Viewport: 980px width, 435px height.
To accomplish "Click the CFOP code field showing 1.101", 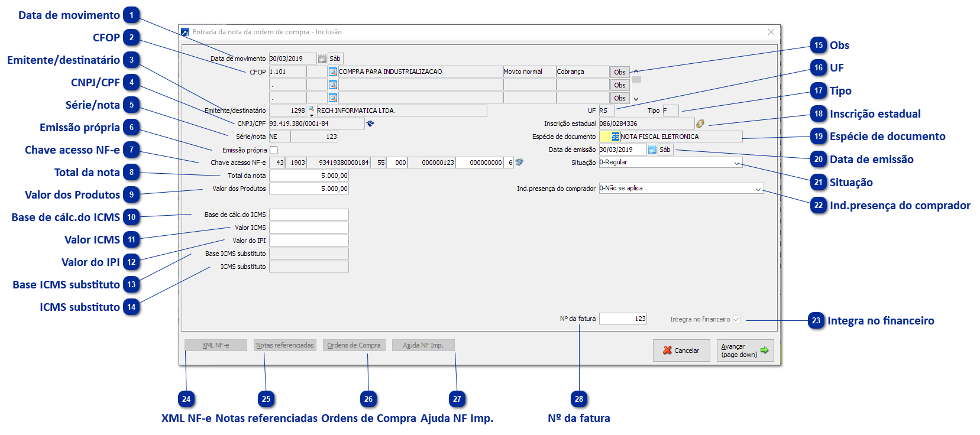I will click(287, 72).
